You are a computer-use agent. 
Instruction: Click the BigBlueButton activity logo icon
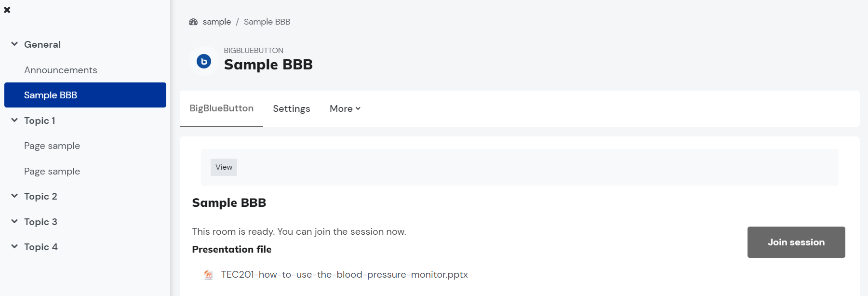[204, 61]
